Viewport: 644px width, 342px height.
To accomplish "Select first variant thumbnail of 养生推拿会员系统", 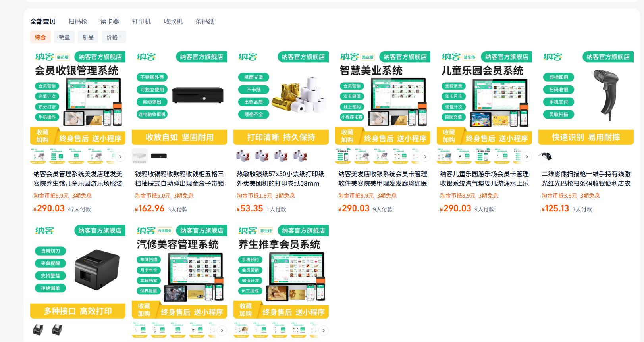I will click(241, 330).
